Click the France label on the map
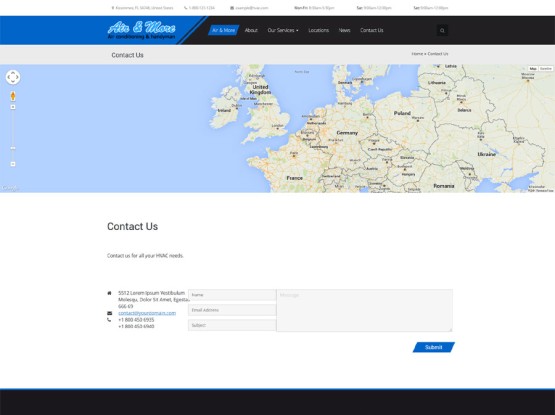555x415 pixels. click(294, 178)
